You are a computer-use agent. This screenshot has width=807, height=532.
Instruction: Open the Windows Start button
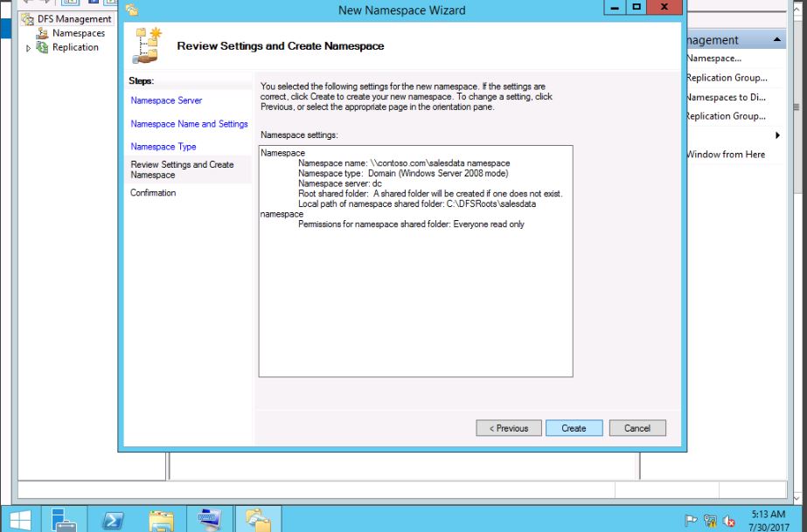click(19, 520)
